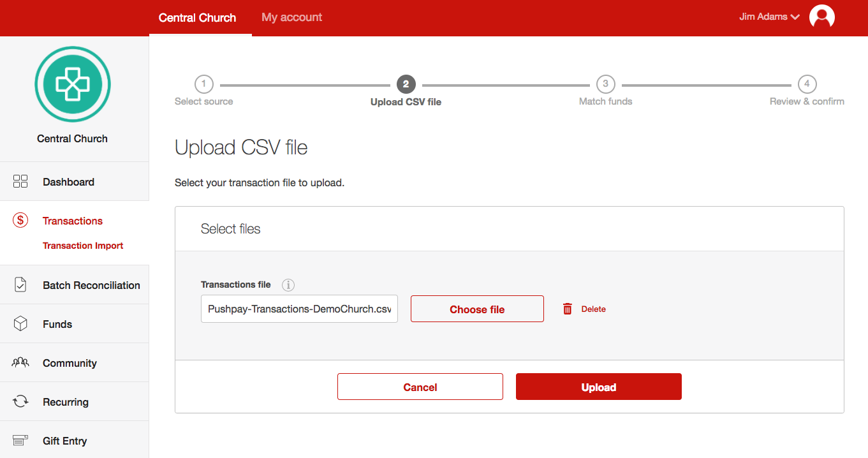
Task: Expand the Jim Adams account dropdown
Action: point(769,17)
